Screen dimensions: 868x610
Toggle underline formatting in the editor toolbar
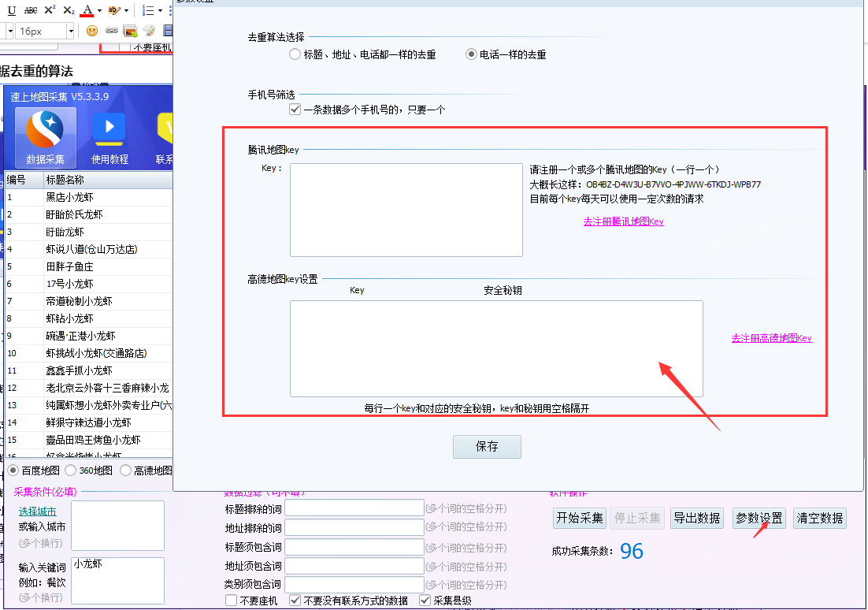coord(12,10)
